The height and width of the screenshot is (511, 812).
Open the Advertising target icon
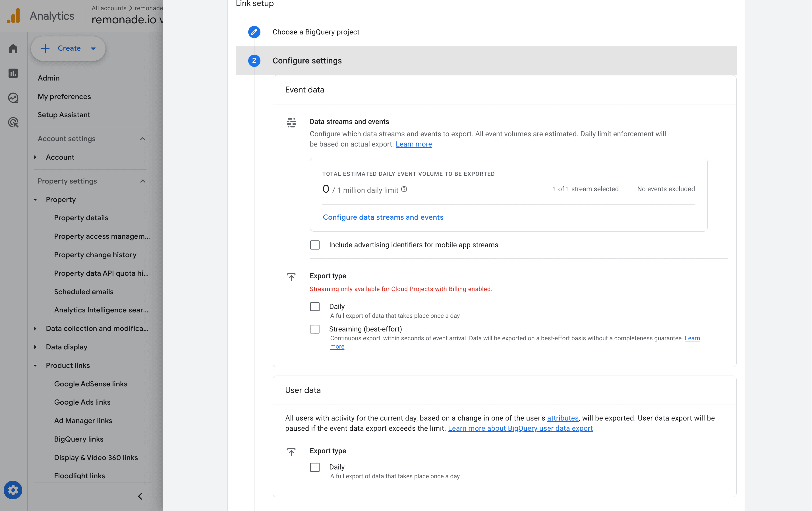(13, 122)
